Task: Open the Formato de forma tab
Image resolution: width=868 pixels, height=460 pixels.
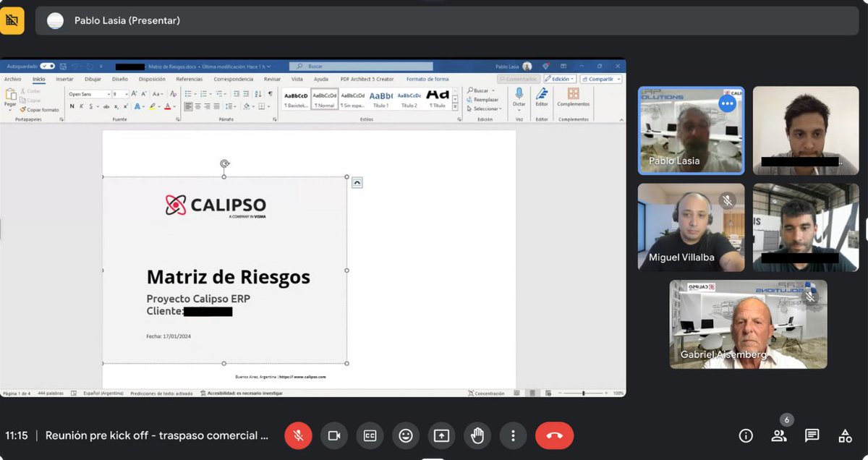Action: [427, 79]
